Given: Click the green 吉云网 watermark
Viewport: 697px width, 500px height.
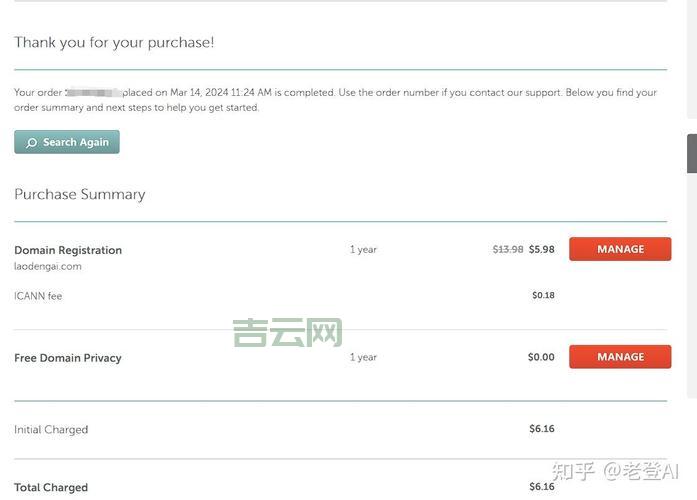Looking at the screenshot, I should 287,333.
